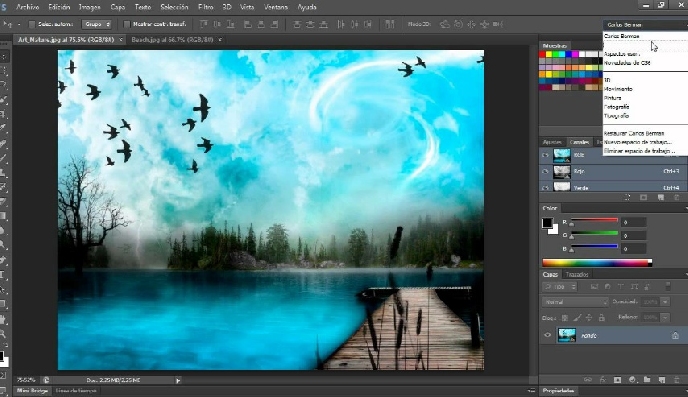Click align top edges icon

click(x=204, y=24)
